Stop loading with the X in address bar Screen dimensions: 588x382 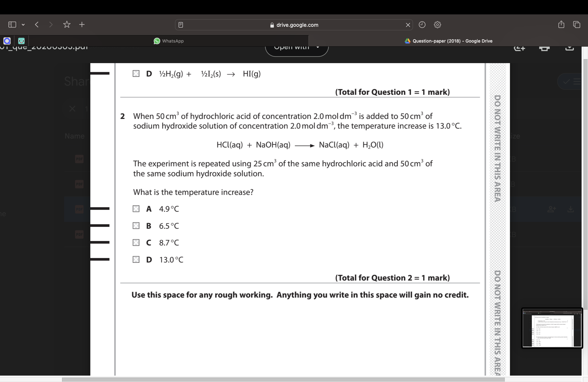(408, 25)
